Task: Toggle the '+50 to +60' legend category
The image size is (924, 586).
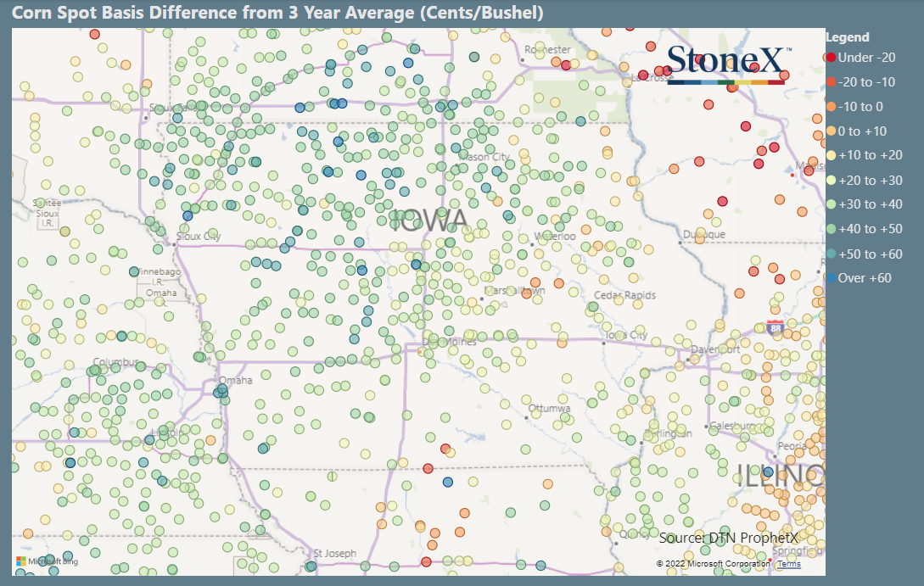Action: (865, 253)
